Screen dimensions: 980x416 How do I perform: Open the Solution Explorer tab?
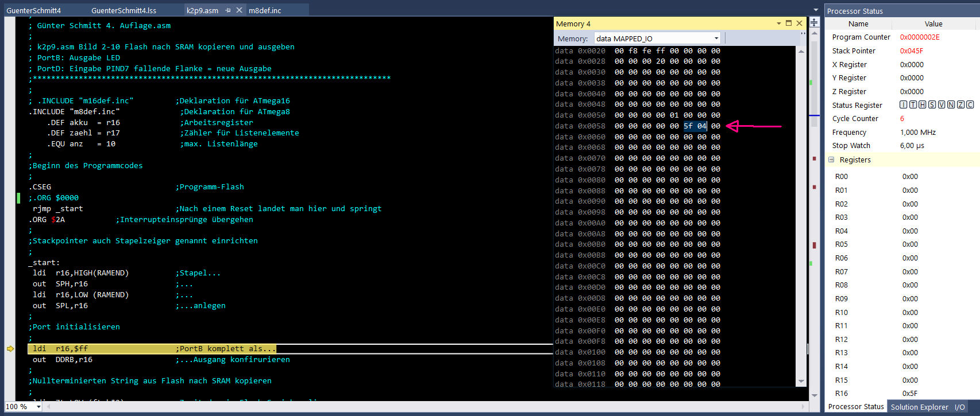(919, 407)
